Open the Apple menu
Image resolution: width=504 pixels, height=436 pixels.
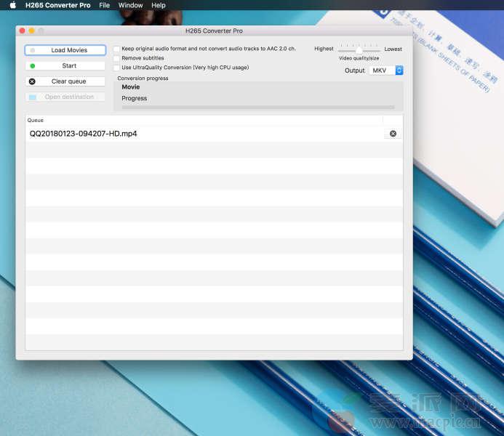[12, 5]
